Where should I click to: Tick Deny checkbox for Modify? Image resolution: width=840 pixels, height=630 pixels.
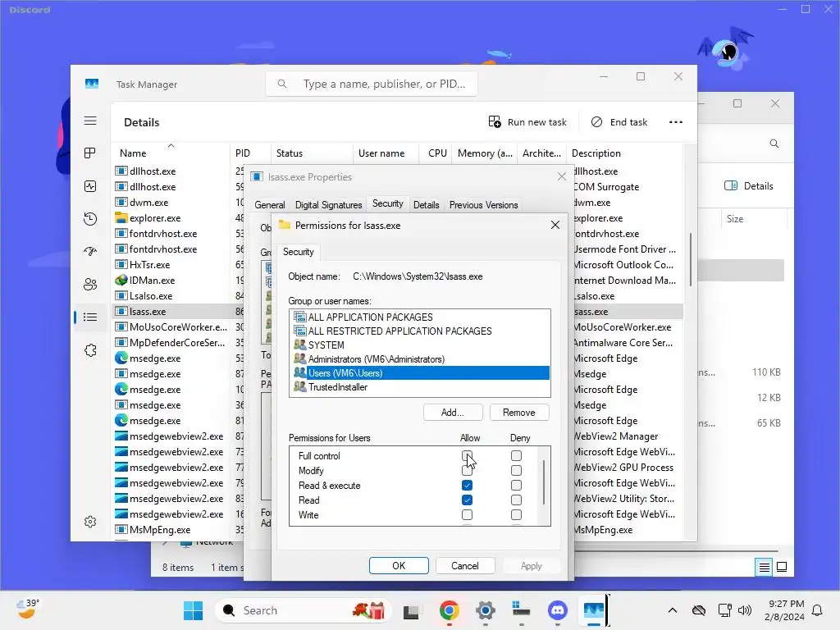pyautogui.click(x=516, y=470)
